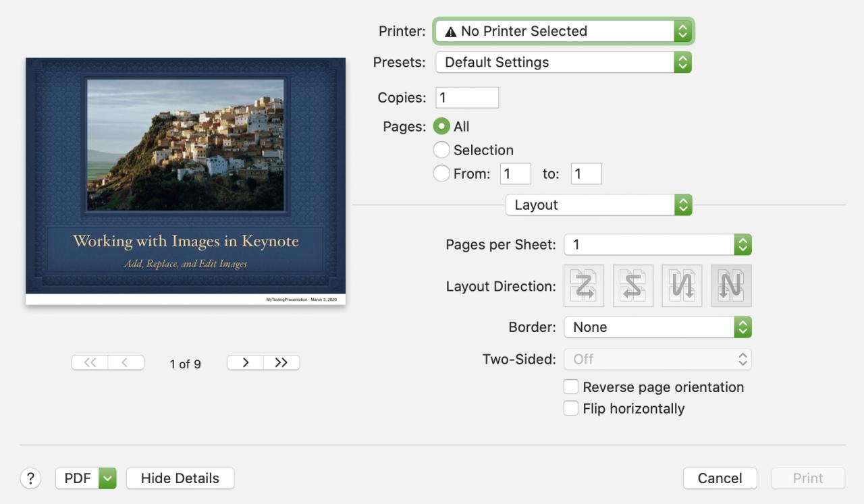Open print help with the question mark
The image size is (864, 504).
[30, 478]
